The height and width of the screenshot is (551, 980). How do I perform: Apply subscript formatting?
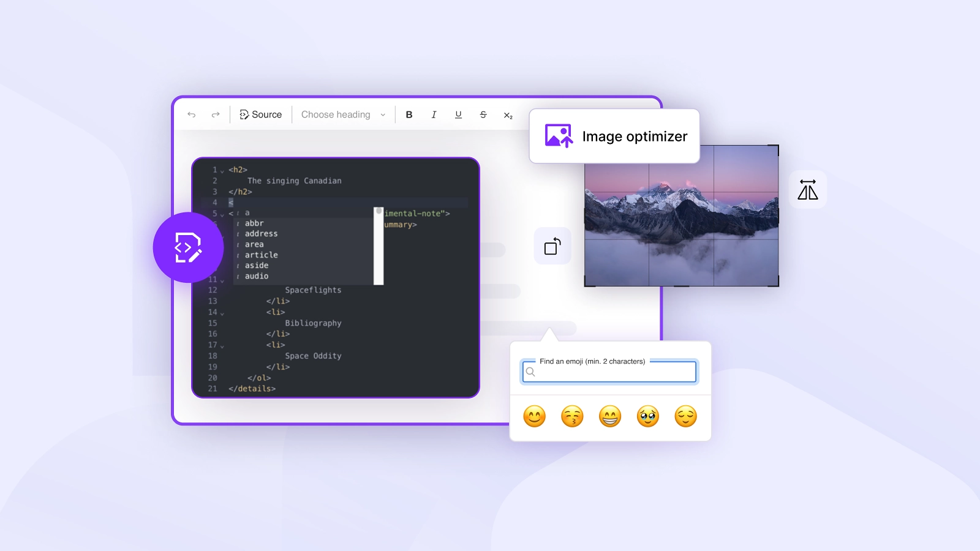(508, 115)
